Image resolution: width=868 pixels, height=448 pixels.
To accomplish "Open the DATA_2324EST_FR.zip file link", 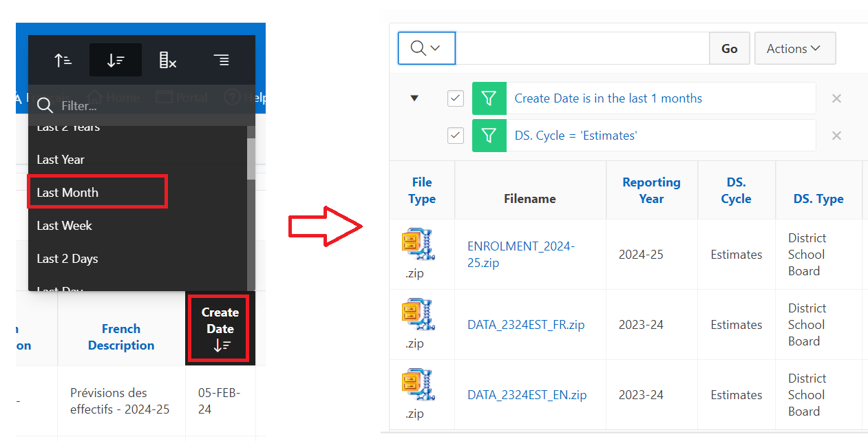I will point(526,325).
